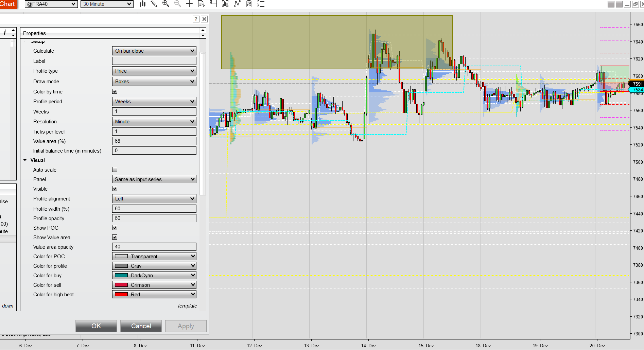Image resolution: width=644 pixels, height=350 pixels.
Task: Open the properties list icon in toolbar
Action: click(261, 4)
